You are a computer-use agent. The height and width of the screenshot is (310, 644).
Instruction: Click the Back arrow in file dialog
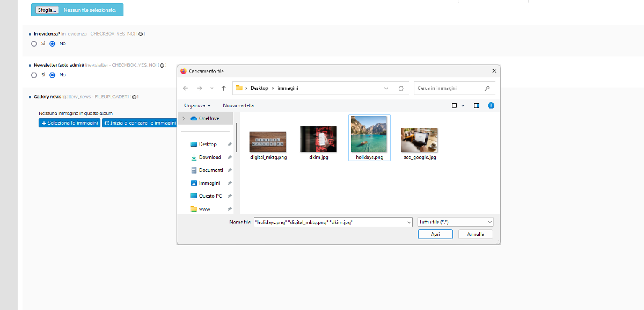(185, 88)
